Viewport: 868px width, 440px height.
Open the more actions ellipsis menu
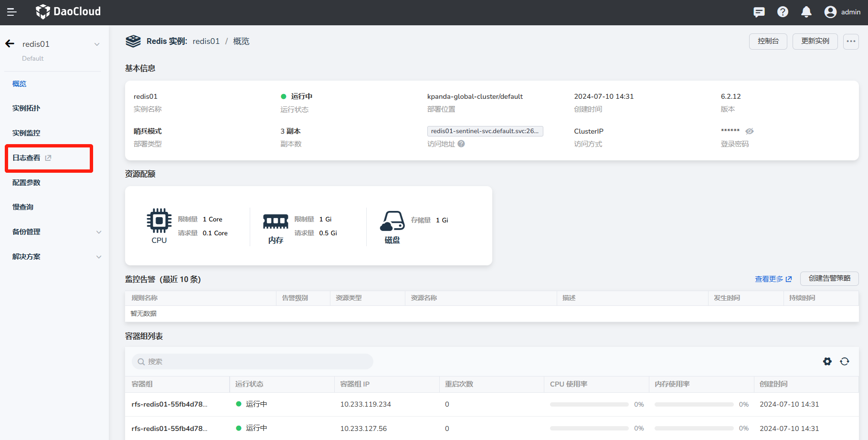click(851, 42)
